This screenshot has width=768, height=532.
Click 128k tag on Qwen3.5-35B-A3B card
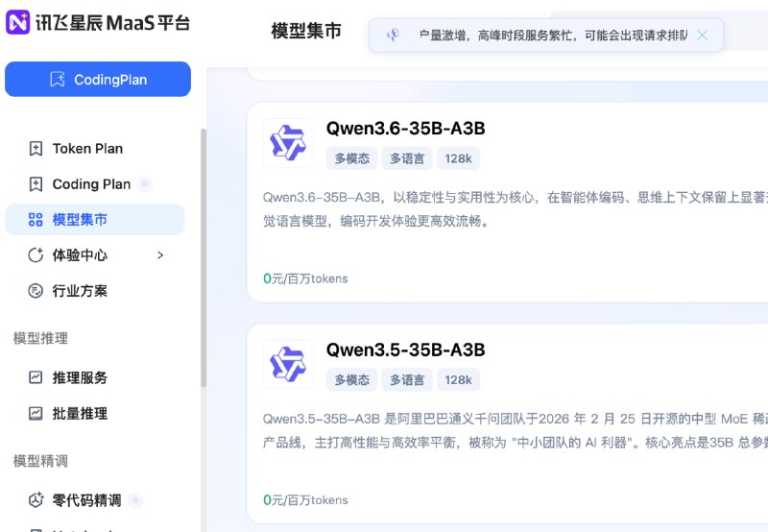click(459, 380)
